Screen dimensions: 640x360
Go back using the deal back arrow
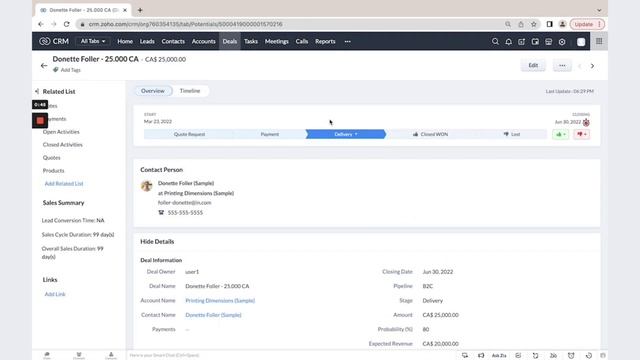(44, 65)
